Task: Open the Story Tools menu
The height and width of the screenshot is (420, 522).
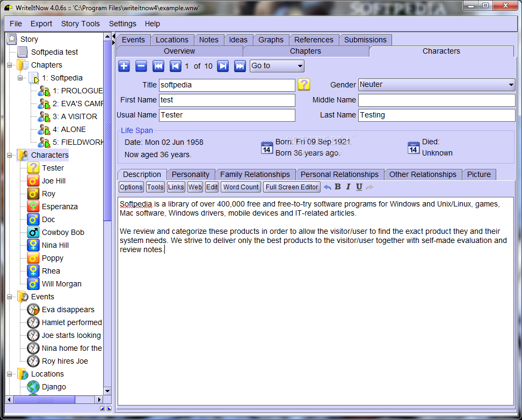Action: 80,24
